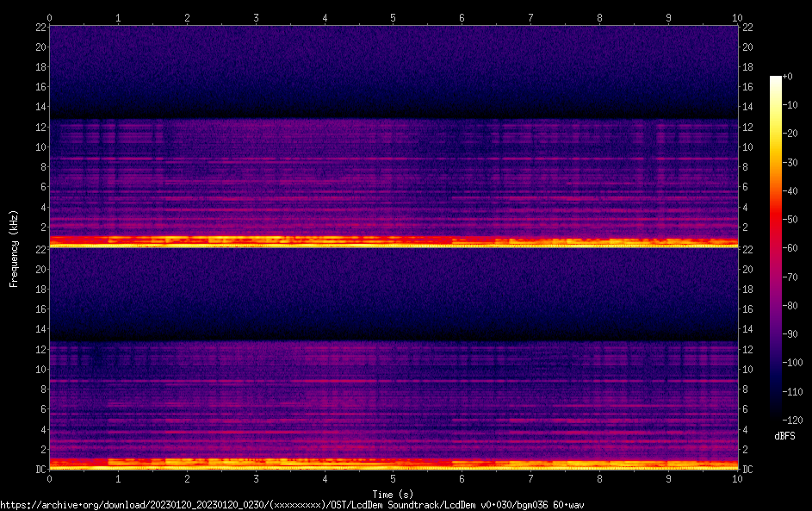Click the 'DC' label at bottom left
812x511 pixels.
(x=40, y=470)
